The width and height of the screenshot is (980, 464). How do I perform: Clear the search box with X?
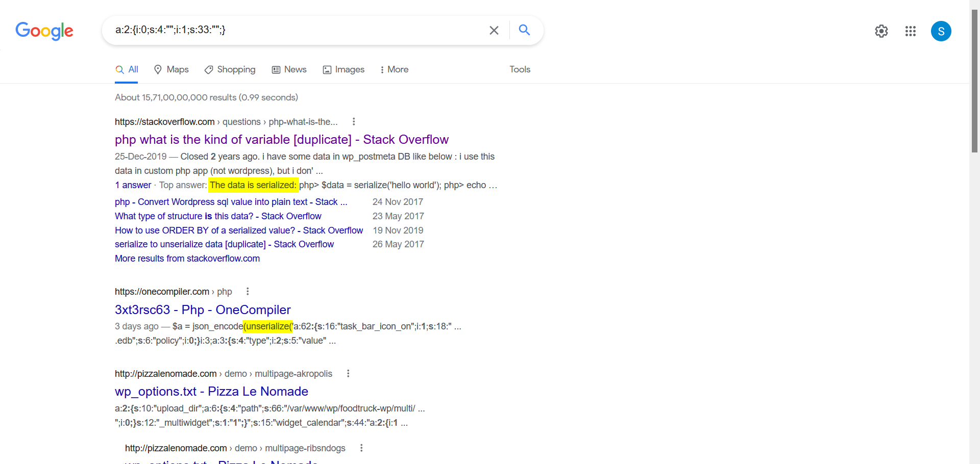tap(494, 31)
